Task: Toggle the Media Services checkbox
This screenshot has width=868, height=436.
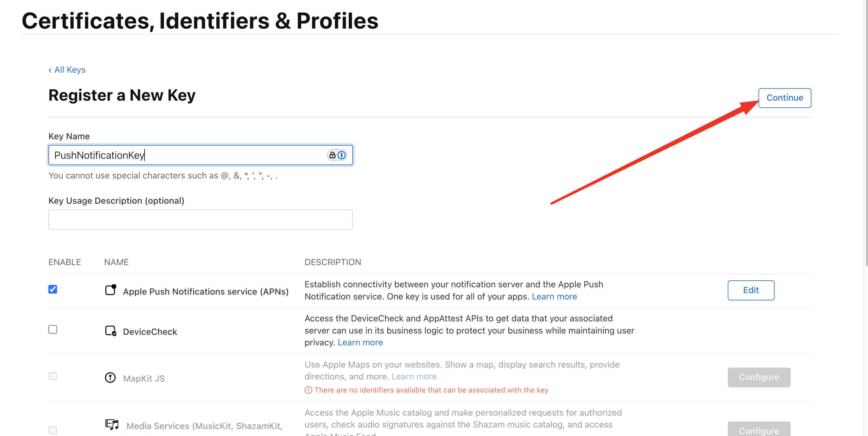Action: click(x=53, y=430)
